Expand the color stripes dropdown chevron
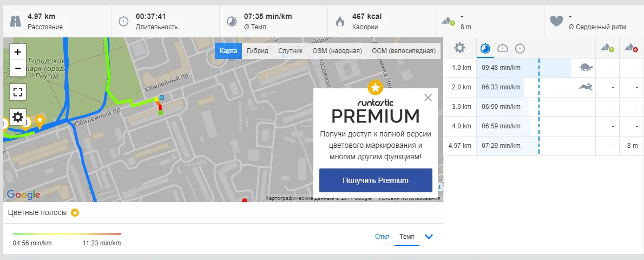 pyautogui.click(x=429, y=237)
